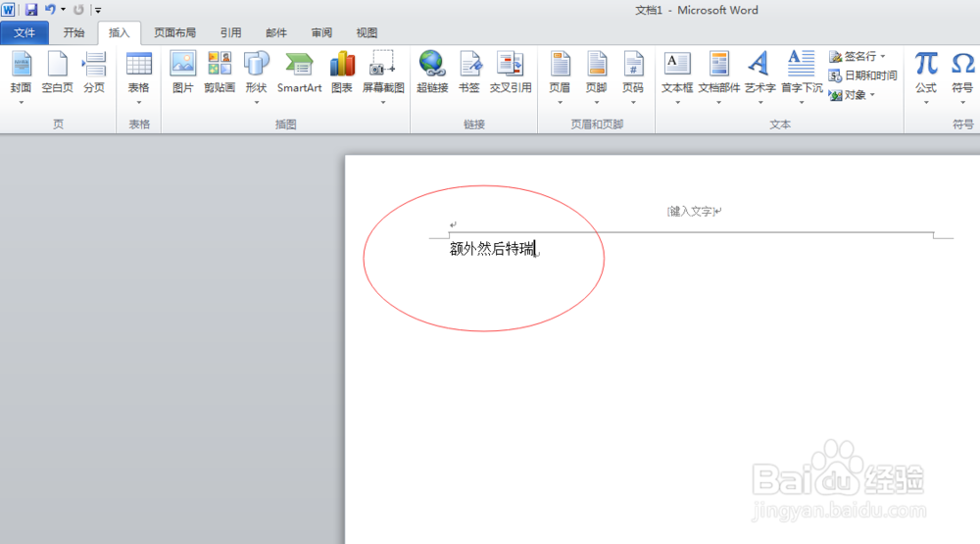980x544 pixels.
Task: Open the File (文件) tab
Action: (x=24, y=32)
